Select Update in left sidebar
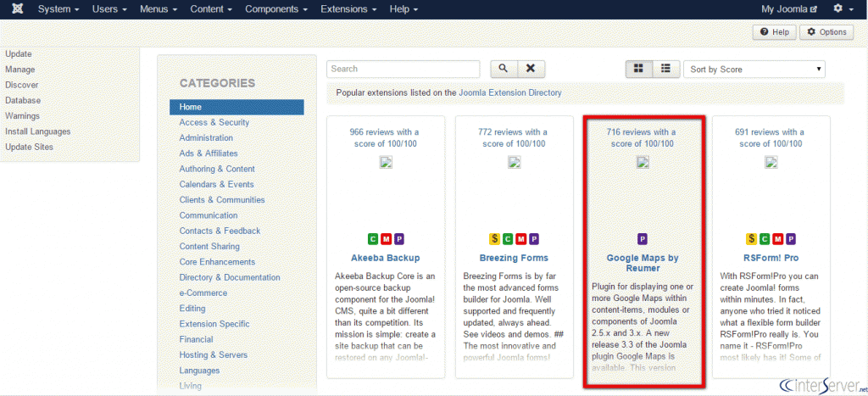This screenshot has height=396, width=868. click(19, 54)
